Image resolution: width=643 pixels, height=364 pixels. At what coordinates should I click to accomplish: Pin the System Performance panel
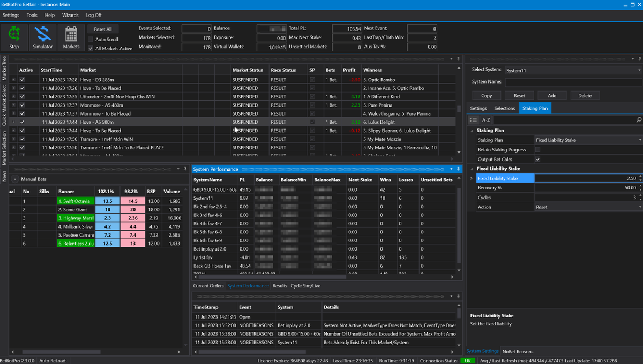[x=459, y=169]
